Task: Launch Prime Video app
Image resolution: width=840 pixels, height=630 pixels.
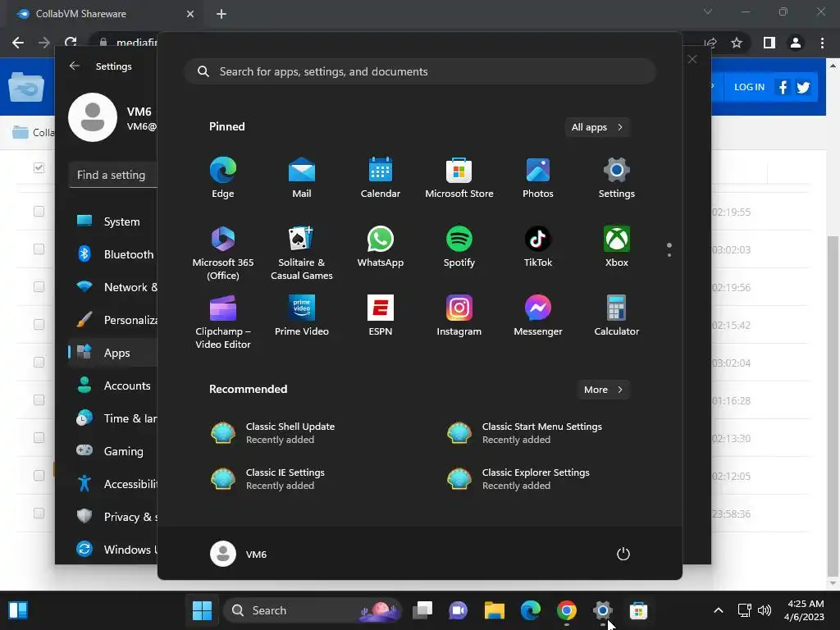Action: click(302, 316)
